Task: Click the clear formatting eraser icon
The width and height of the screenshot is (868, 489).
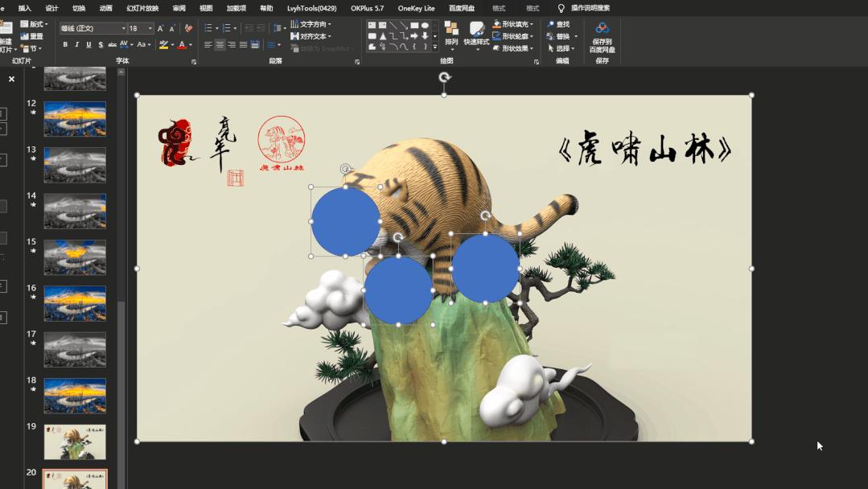Action: click(188, 28)
